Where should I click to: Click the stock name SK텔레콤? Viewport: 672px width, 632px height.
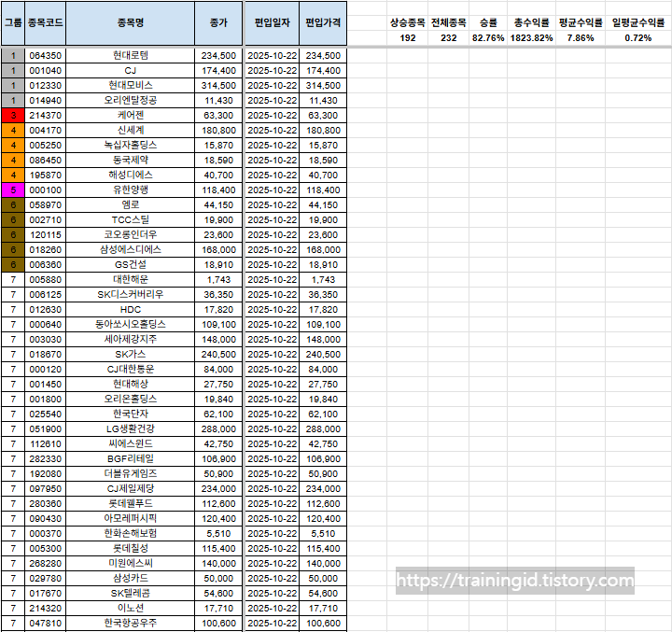[131, 594]
